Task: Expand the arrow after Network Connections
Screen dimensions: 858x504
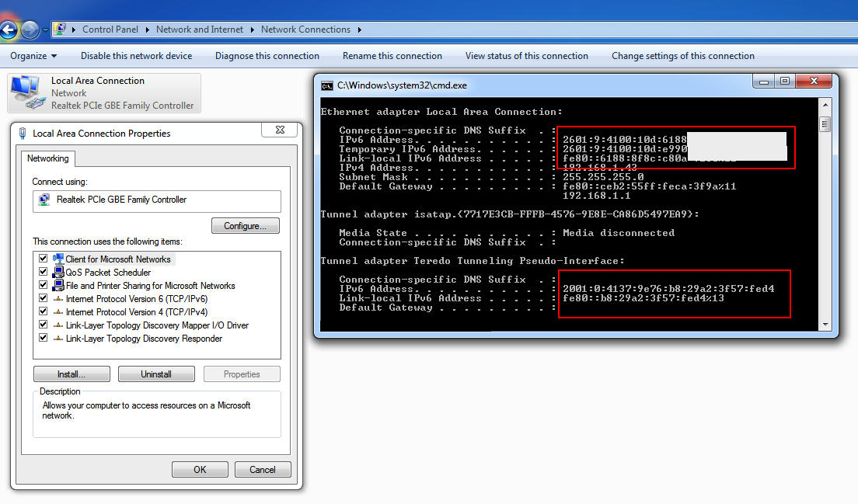Action: (x=360, y=30)
